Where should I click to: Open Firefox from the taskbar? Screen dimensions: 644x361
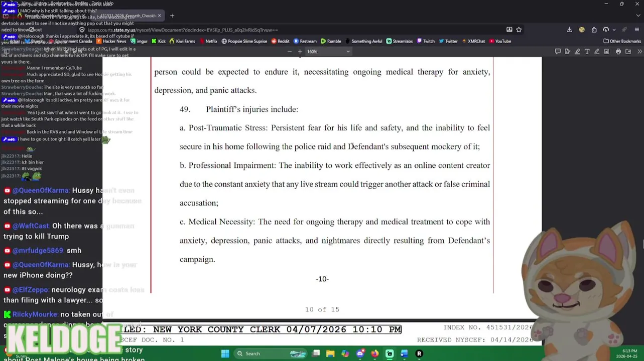point(374,353)
